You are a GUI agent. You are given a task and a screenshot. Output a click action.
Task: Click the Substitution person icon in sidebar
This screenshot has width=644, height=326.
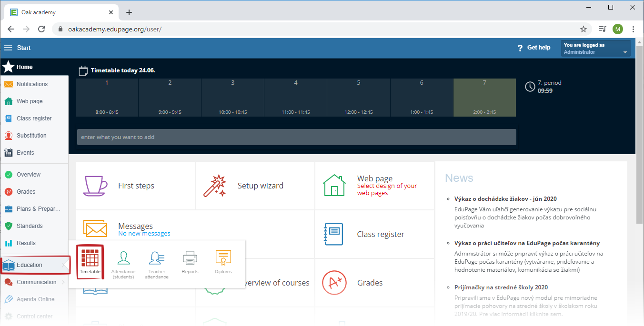click(x=9, y=136)
